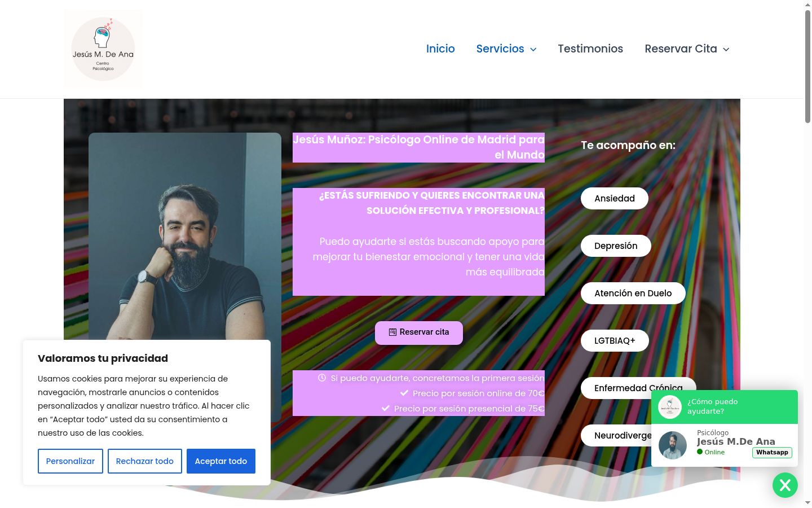Click the page vertical scrollbar thumb
This screenshot has width=812, height=508.
coord(807,66)
